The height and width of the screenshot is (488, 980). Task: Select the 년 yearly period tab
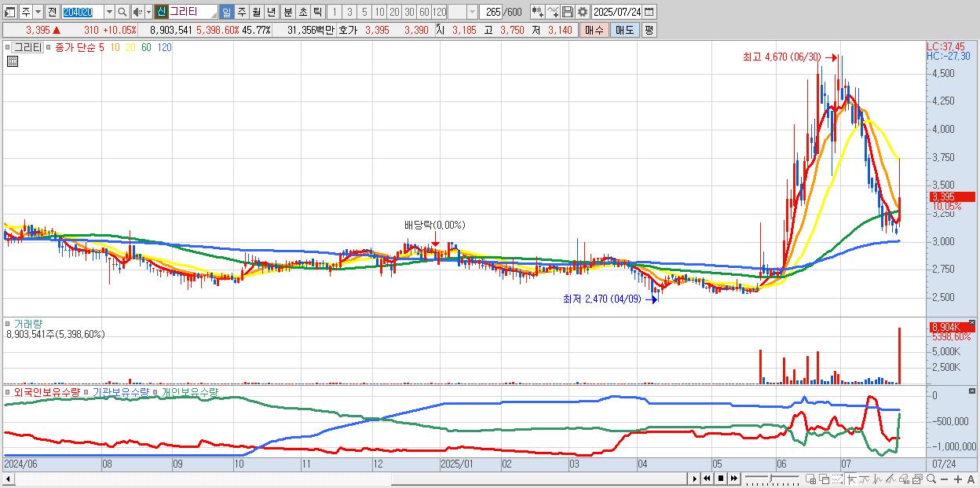tap(271, 12)
